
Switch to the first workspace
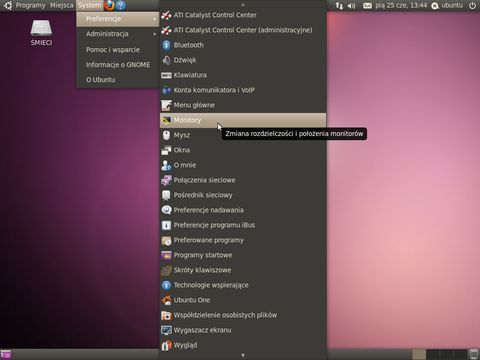(419, 354)
